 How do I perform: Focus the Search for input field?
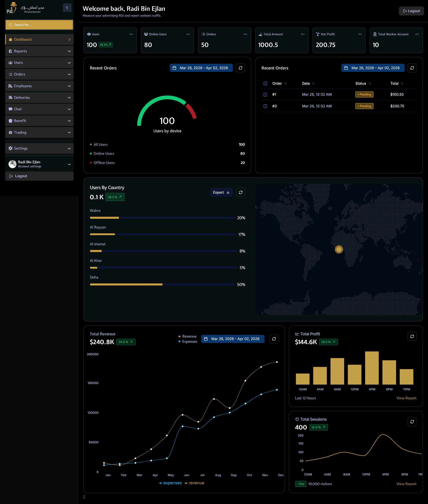[x=39, y=25]
